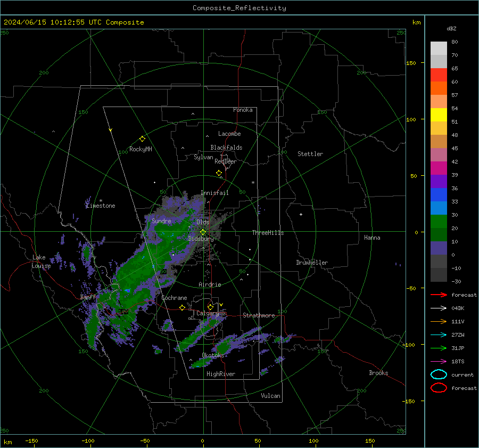Click the 150 km right axis tick label

pos(411,63)
